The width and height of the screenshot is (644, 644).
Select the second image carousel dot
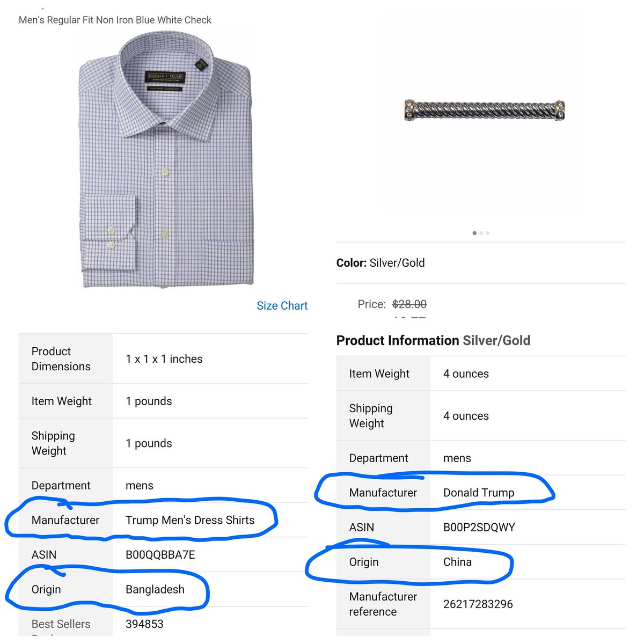(481, 233)
